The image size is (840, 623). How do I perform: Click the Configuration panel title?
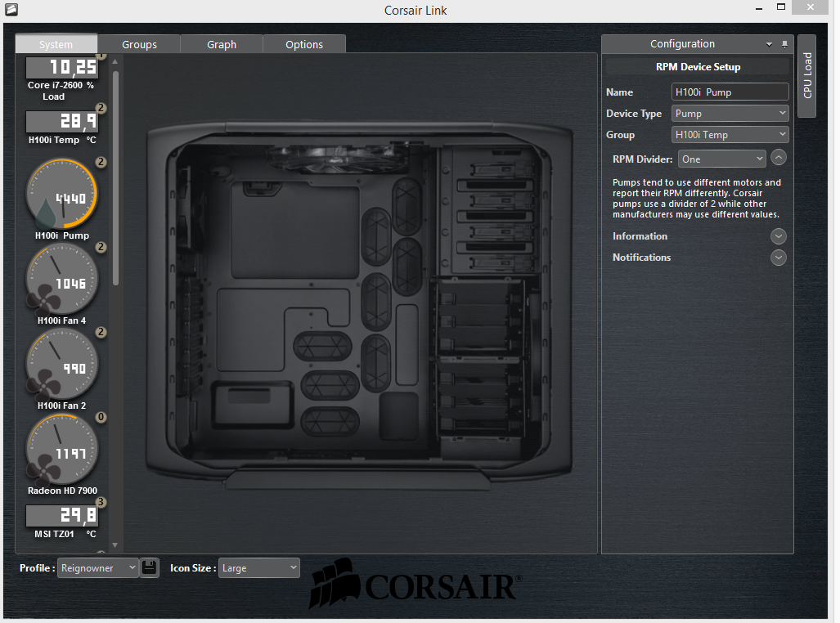click(682, 44)
